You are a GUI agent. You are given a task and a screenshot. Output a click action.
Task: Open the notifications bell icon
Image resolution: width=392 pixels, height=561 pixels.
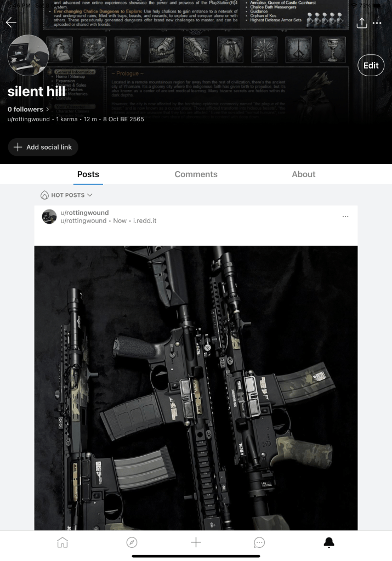pos(329,542)
